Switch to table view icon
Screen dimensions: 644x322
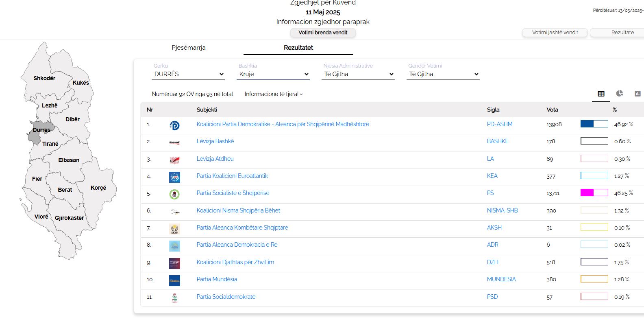(601, 94)
